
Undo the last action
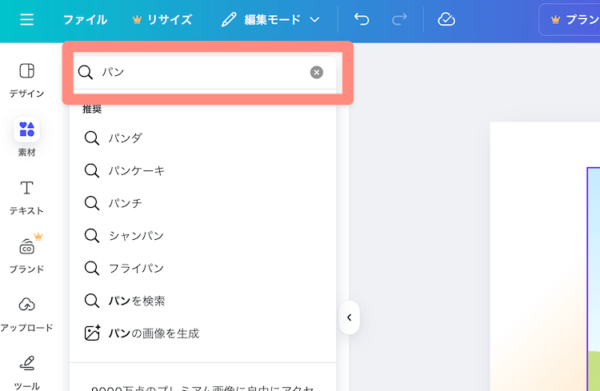click(x=362, y=19)
